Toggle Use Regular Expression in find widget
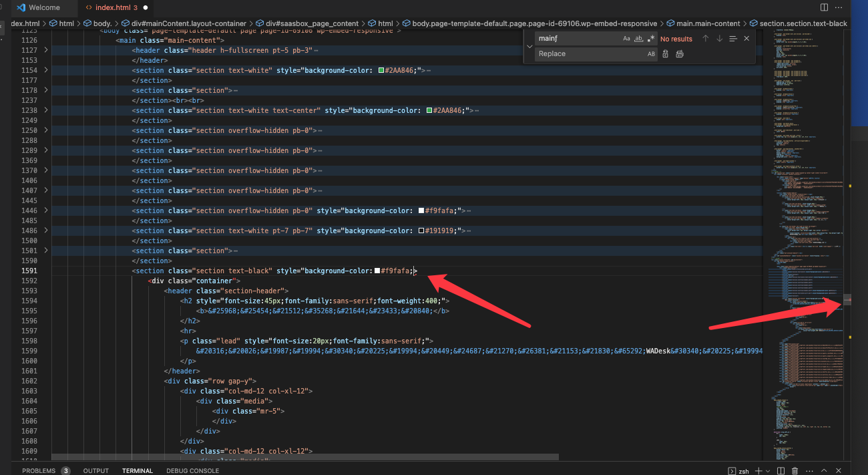868x475 pixels. (x=651, y=39)
